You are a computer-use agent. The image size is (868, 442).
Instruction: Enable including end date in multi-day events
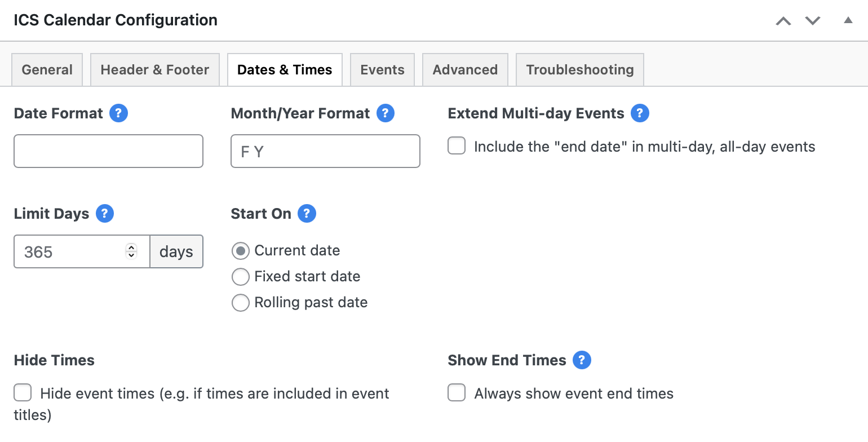tap(456, 145)
